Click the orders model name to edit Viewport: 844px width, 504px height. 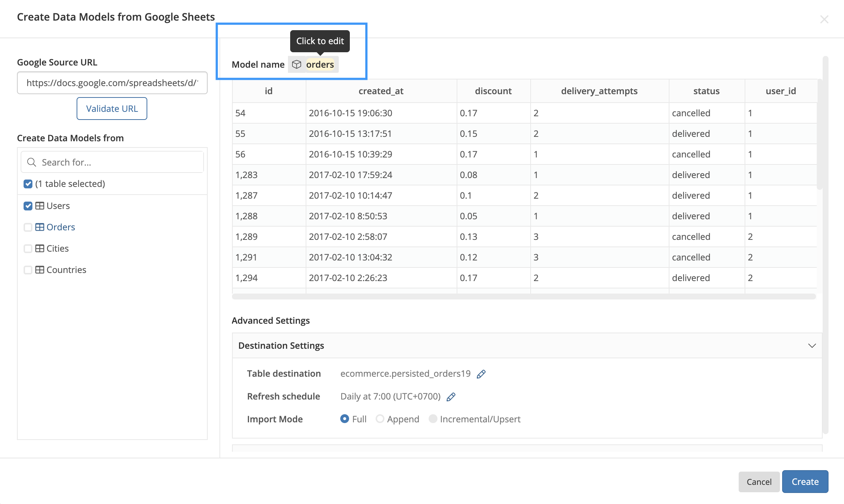[320, 64]
